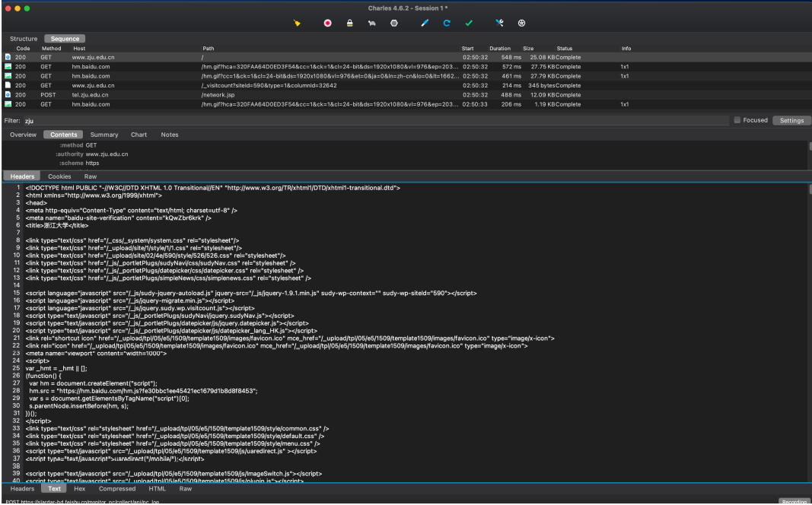Image resolution: width=812 pixels, height=505 pixels.
Task: Clear the session with the broom icon
Action: tap(297, 23)
